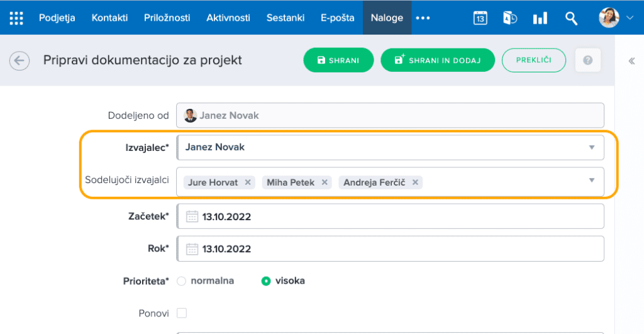Viewport: 644px width, 334px height.
Task: Tick the Ponovi checkbox
Action: coord(182,313)
